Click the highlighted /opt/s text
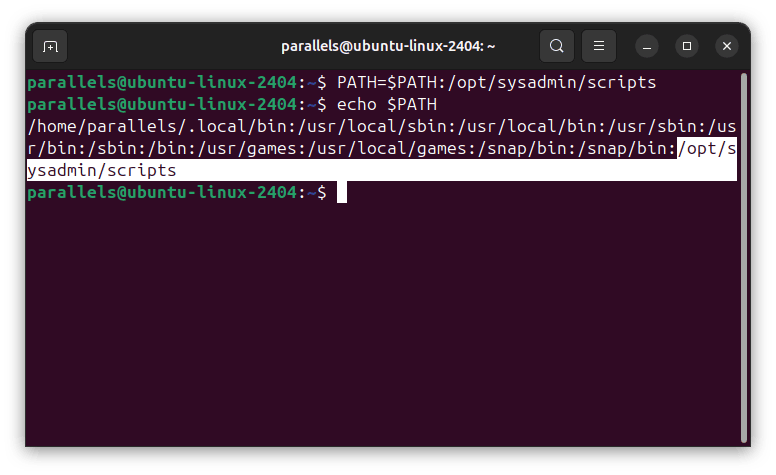The height and width of the screenshot is (475, 776). pyautogui.click(x=707, y=149)
